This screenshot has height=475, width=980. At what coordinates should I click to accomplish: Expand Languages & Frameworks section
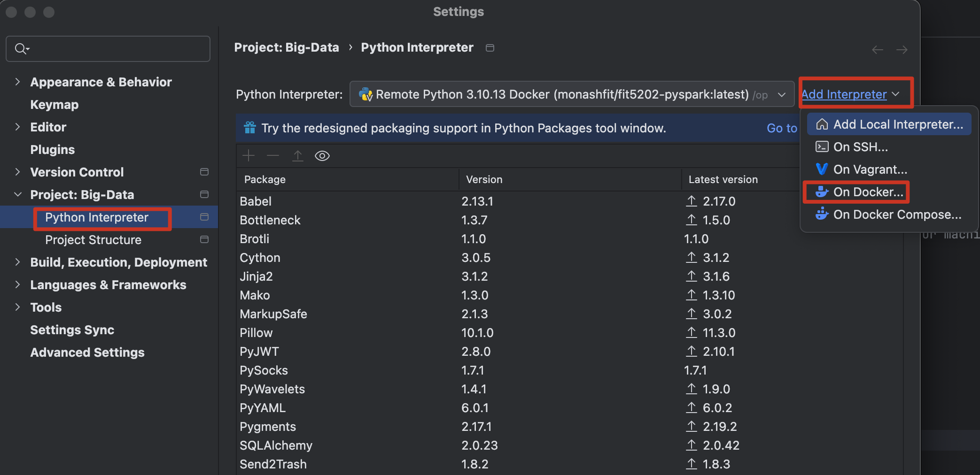click(17, 284)
